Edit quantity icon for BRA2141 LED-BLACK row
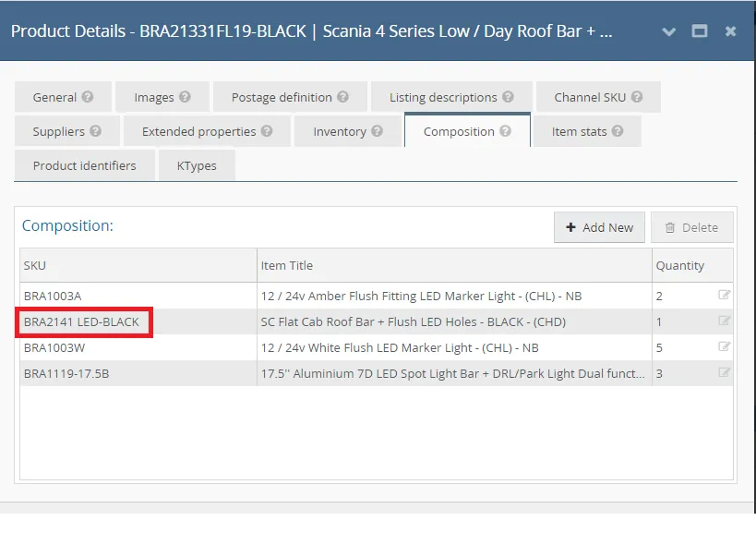 [x=724, y=321]
